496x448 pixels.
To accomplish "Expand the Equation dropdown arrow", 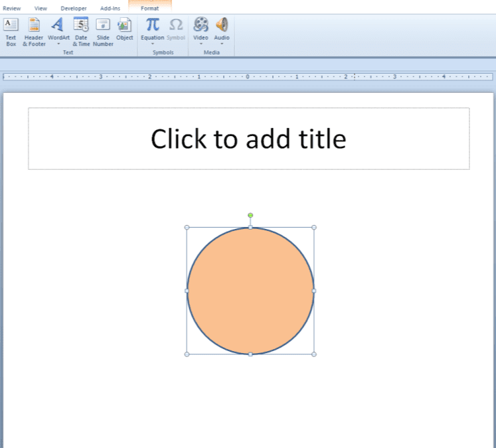I will click(x=153, y=44).
